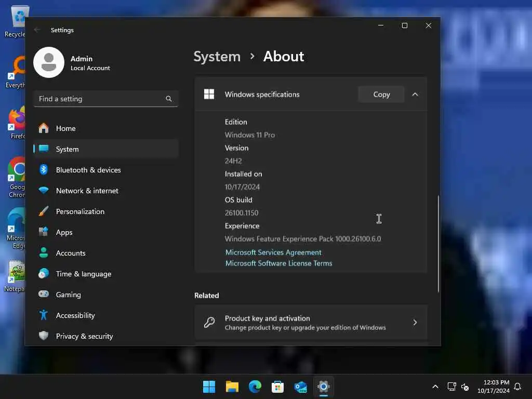Select the Notepad++ desktop shortcut

15,276
